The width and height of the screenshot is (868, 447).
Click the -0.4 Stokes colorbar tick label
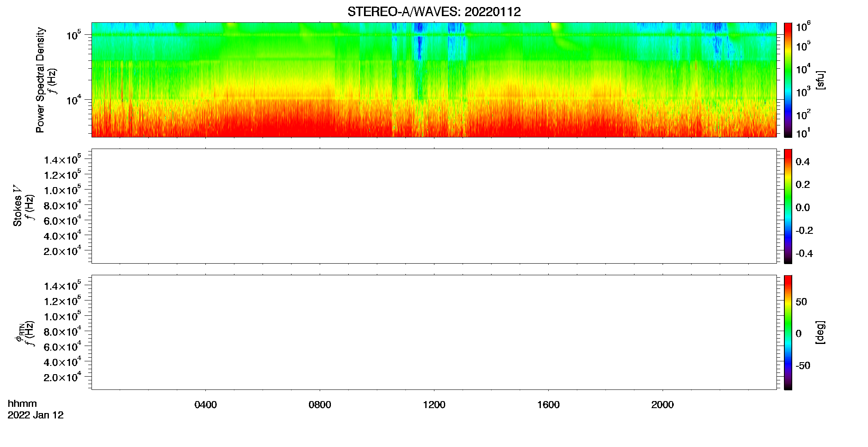(804, 254)
